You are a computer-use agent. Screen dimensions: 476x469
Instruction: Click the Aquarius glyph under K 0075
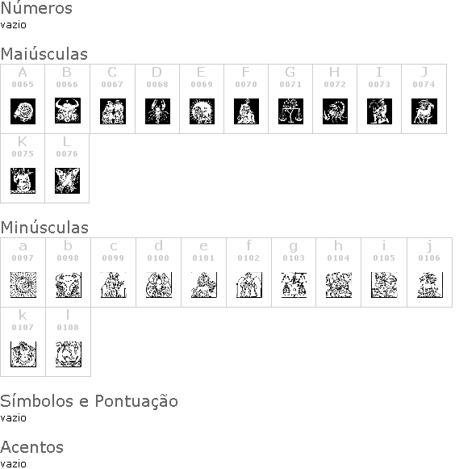tap(23, 181)
